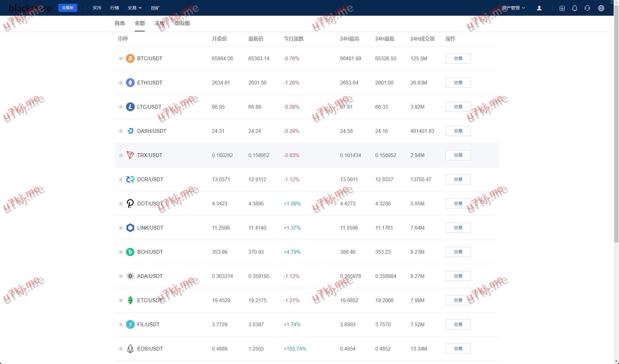Open the 行情 menu item
The width and height of the screenshot is (619, 364).
coord(115,8)
